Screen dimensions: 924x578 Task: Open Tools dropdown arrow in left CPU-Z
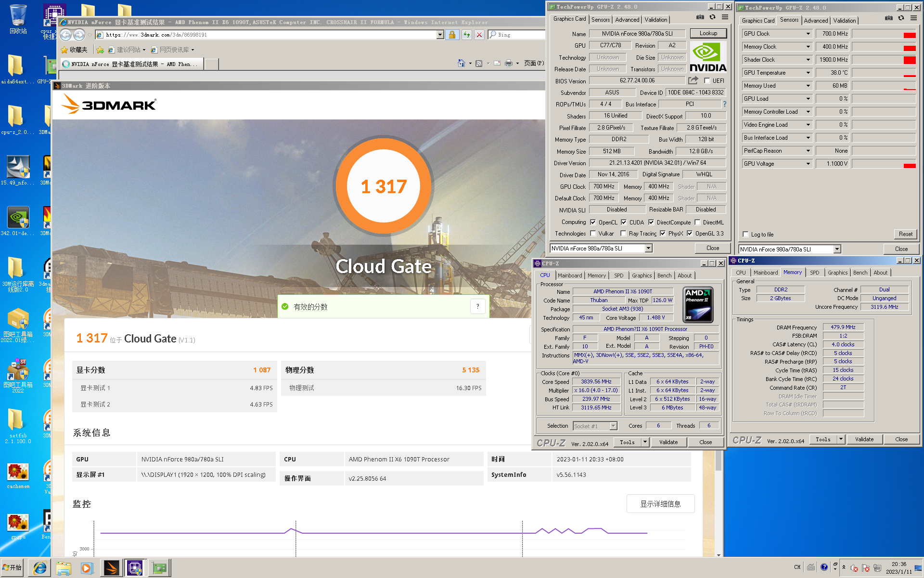coord(645,442)
